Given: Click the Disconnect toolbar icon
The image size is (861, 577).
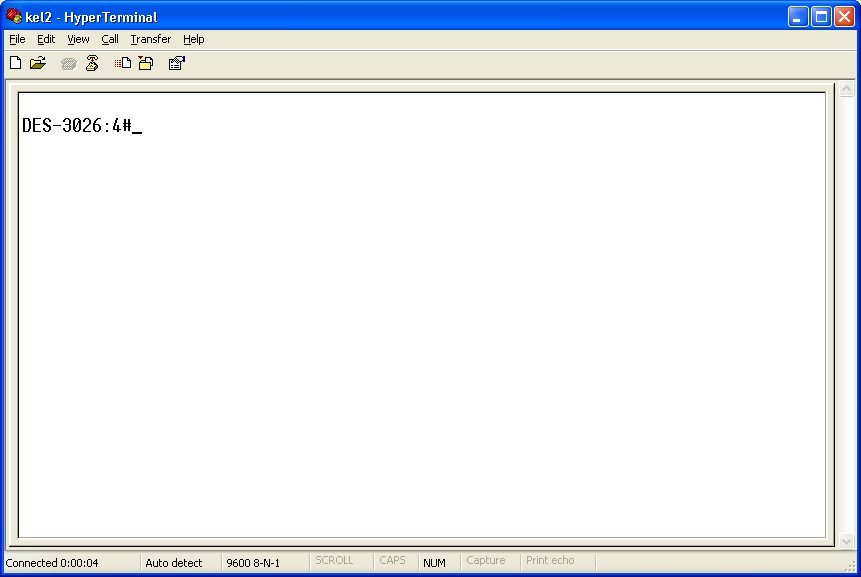Looking at the screenshot, I should click(x=92, y=63).
